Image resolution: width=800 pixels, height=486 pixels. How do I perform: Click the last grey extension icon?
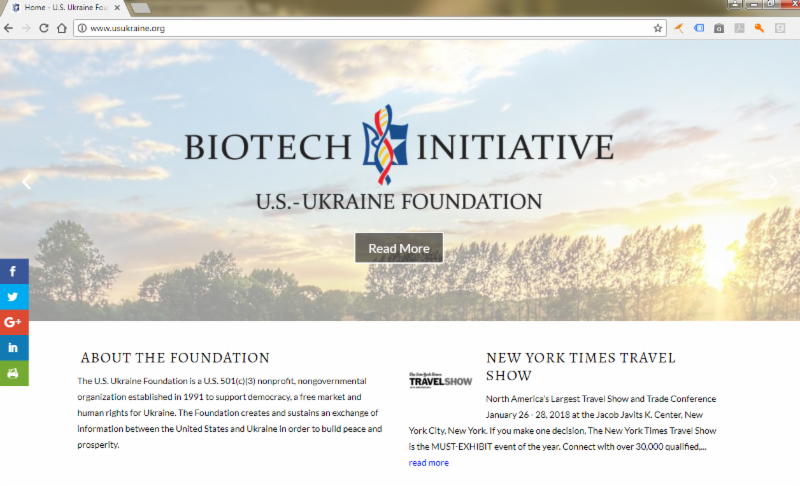[780, 28]
